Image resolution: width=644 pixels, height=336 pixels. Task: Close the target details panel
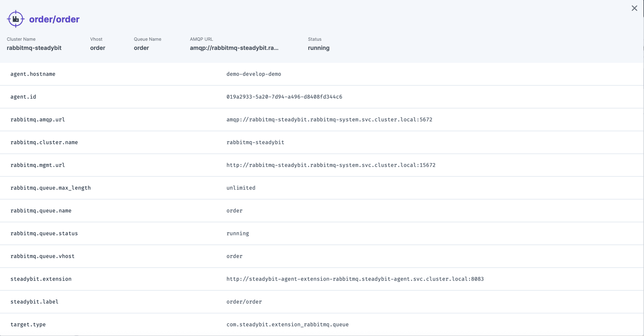coord(634,8)
